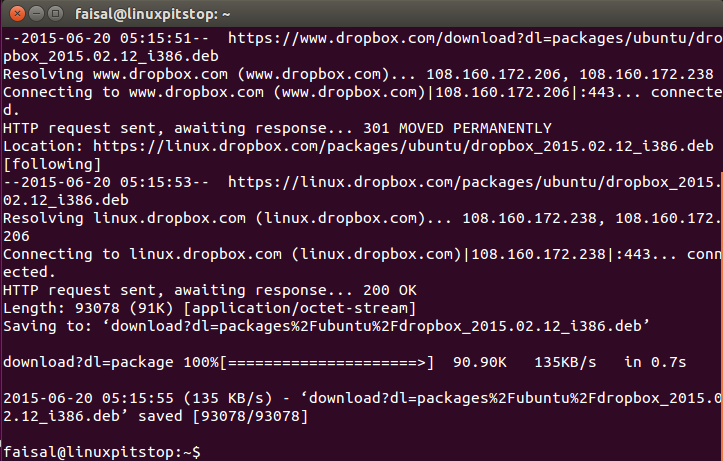Click the Location linux.dropbox.com URL
Image resolution: width=723 pixels, height=461 pixels.
pyautogui.click(x=403, y=146)
